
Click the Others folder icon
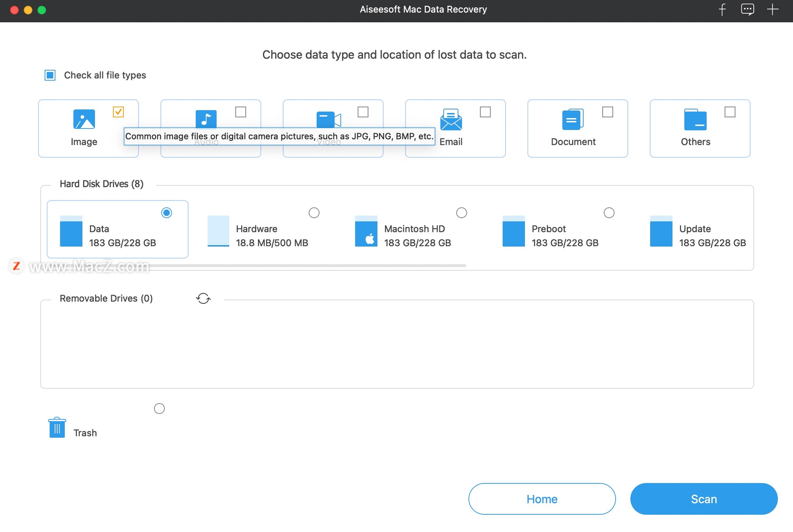click(x=695, y=119)
